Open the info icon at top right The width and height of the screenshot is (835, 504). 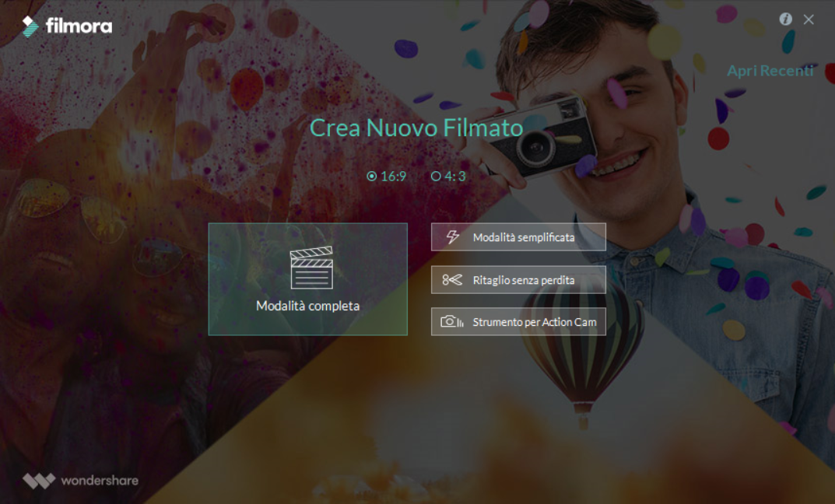[785, 19]
